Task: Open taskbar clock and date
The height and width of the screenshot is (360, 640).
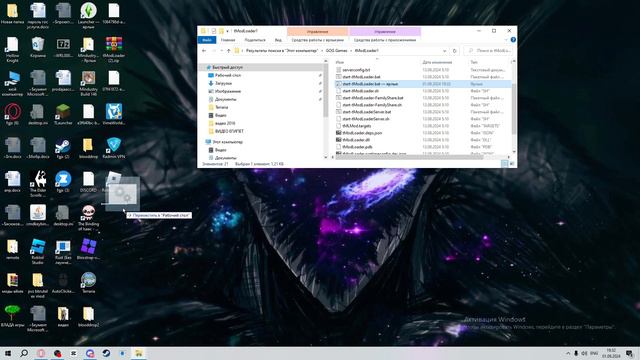Action: [x=611, y=353]
